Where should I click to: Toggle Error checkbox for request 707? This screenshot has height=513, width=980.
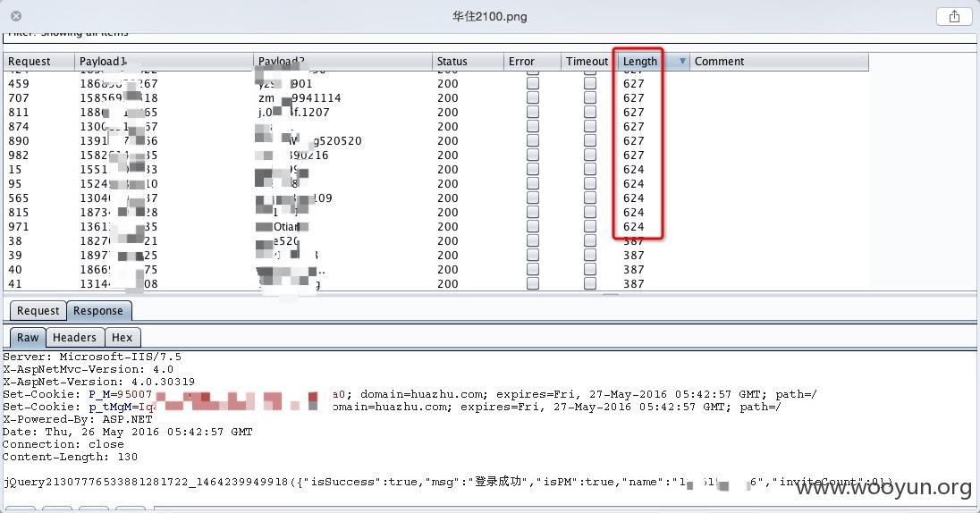coord(533,97)
